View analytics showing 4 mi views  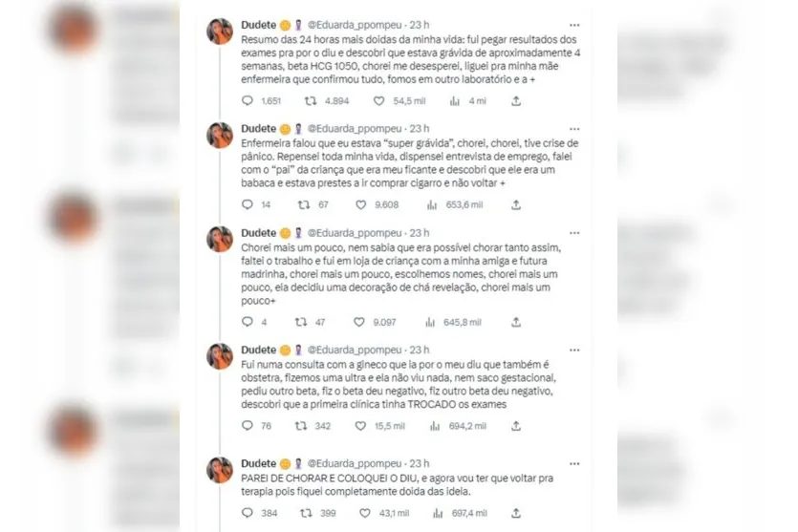(x=455, y=100)
